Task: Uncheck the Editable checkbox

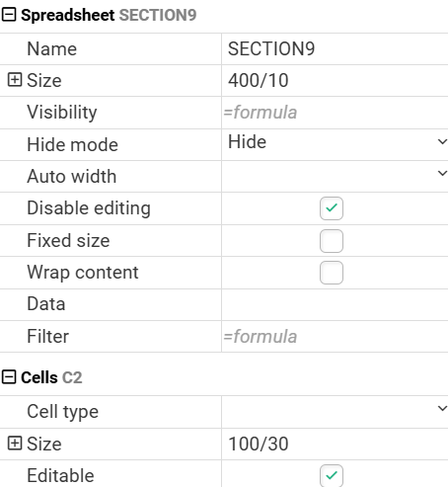Action: [x=332, y=475]
